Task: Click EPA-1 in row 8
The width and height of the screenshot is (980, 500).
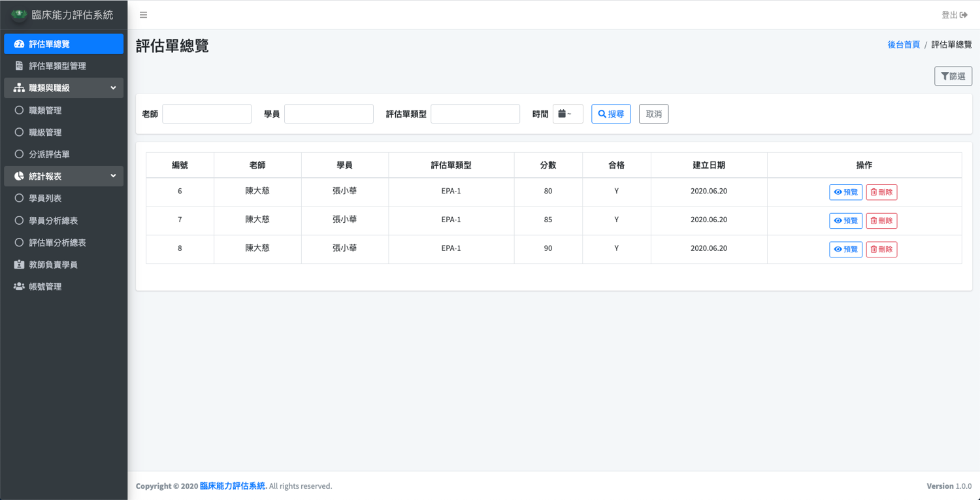Action: pyautogui.click(x=451, y=248)
